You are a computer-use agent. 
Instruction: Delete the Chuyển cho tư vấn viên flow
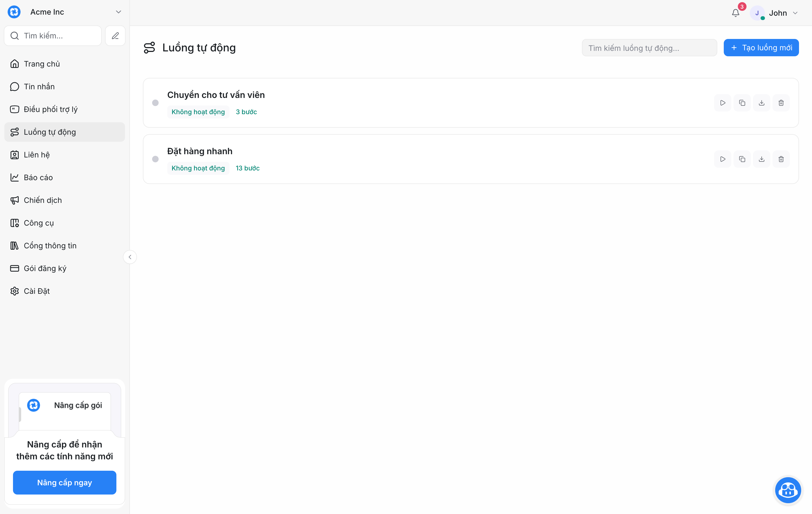coord(781,103)
